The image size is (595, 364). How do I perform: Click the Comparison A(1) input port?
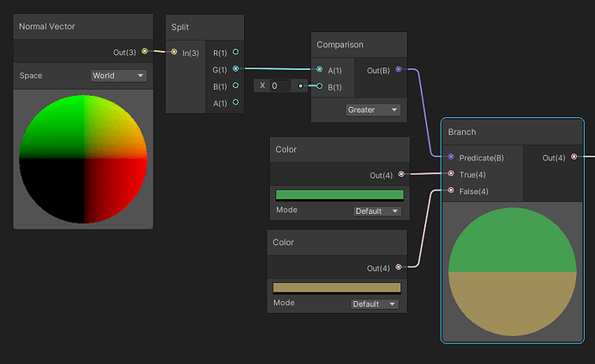click(x=320, y=70)
